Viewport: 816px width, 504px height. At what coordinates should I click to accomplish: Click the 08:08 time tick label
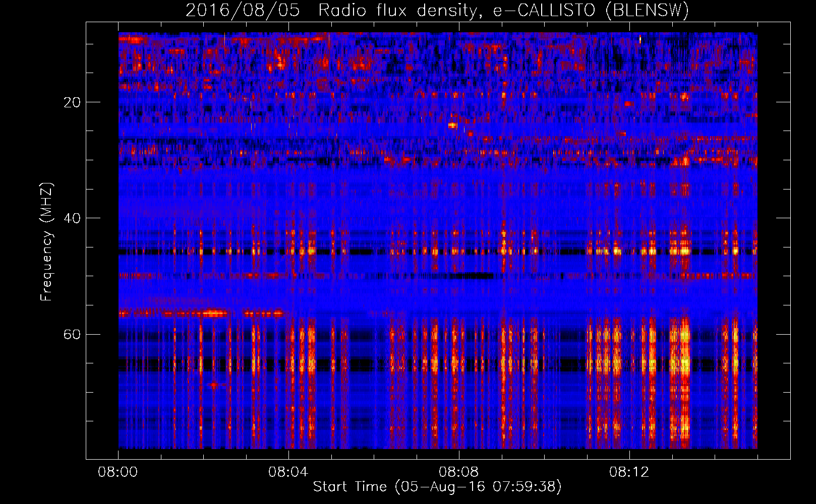pos(459,472)
